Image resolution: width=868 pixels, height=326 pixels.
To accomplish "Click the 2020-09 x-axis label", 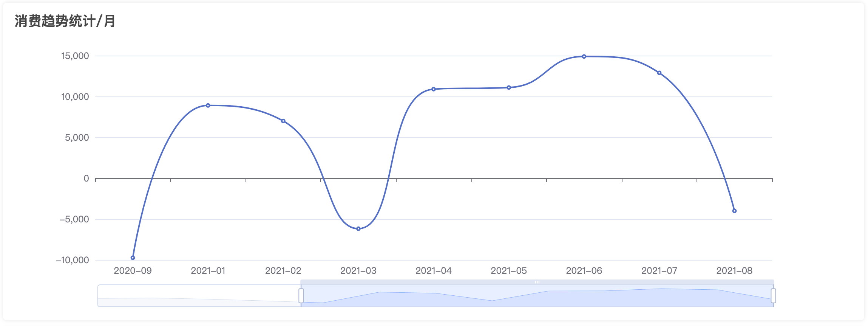I will coord(133,271).
